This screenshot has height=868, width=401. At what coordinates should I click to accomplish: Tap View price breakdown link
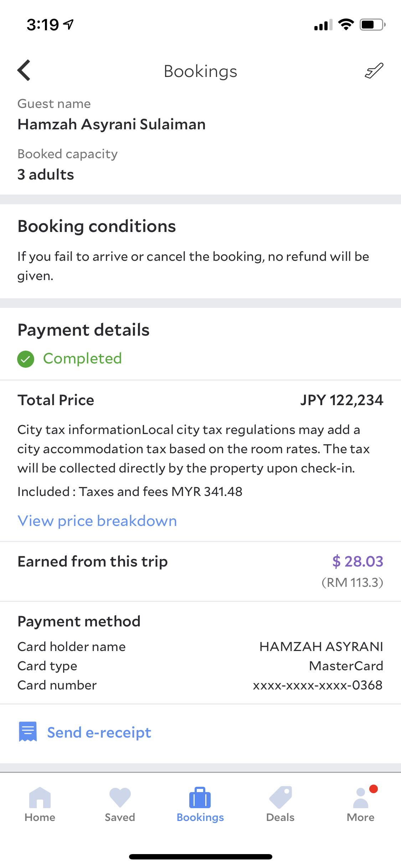click(x=97, y=521)
